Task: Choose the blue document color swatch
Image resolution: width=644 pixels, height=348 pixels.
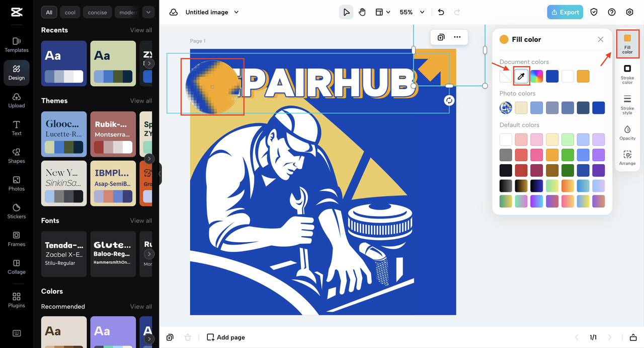Action: tap(552, 77)
